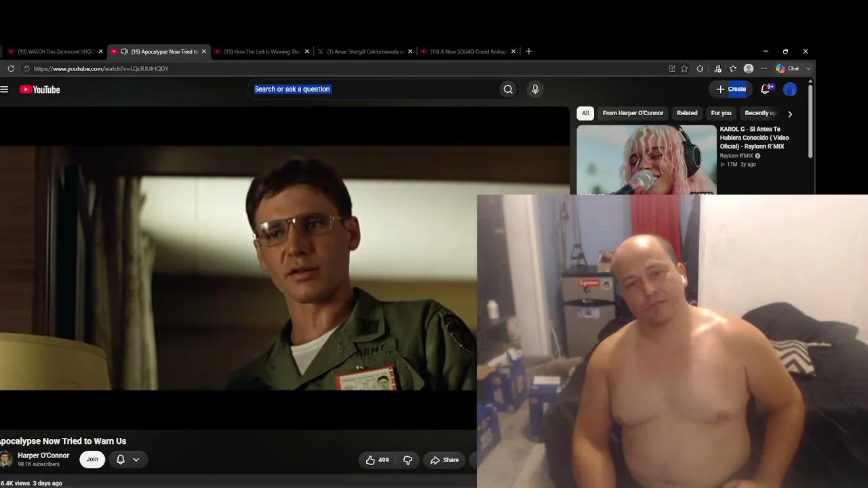Image resolution: width=868 pixels, height=488 pixels.
Task: Add page to browser favorites star
Action: [684, 68]
